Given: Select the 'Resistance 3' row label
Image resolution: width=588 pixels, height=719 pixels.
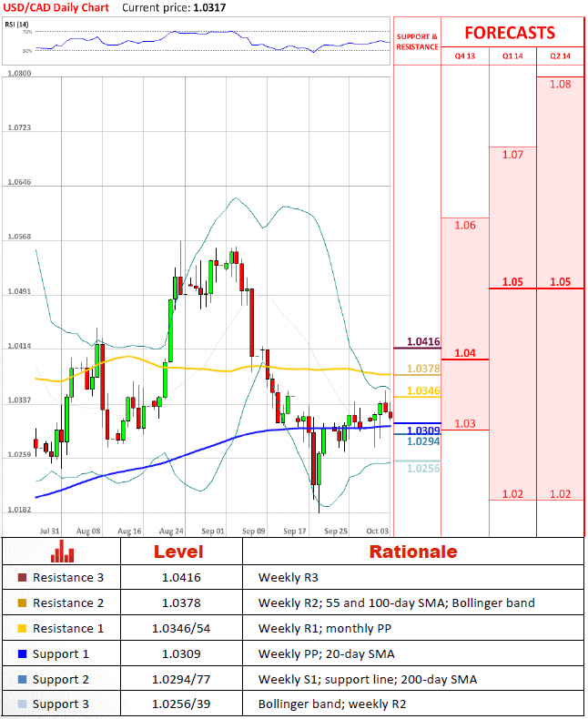Looking at the screenshot, I should click(68, 578).
